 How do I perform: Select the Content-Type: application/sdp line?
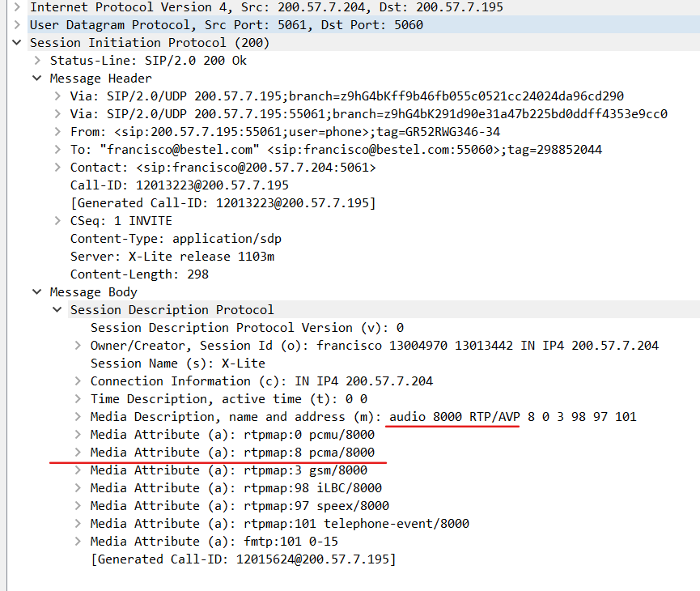point(176,239)
